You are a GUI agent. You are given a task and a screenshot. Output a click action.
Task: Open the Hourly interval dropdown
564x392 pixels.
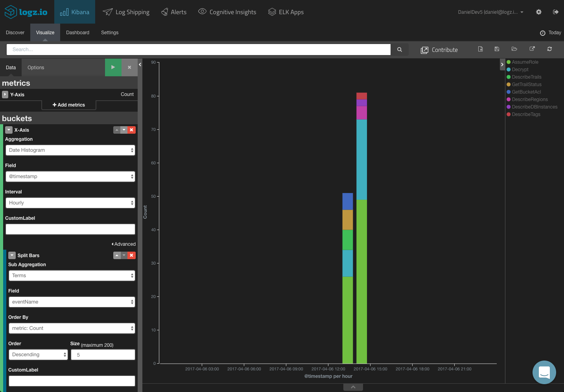pyautogui.click(x=70, y=203)
